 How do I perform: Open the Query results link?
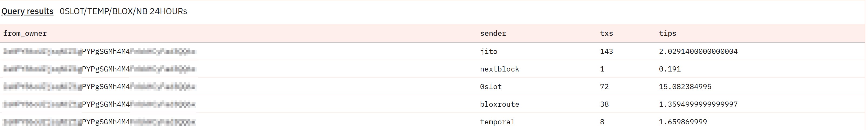[27, 11]
